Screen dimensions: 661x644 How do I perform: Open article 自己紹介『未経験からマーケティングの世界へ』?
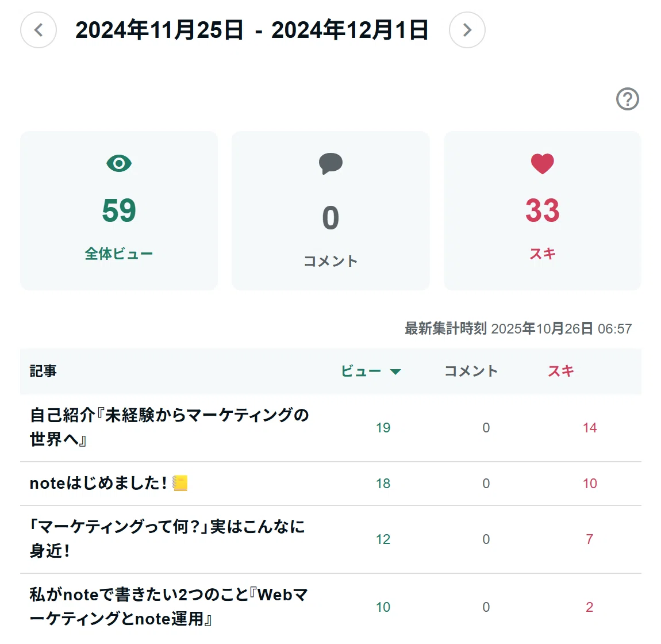pyautogui.click(x=169, y=427)
